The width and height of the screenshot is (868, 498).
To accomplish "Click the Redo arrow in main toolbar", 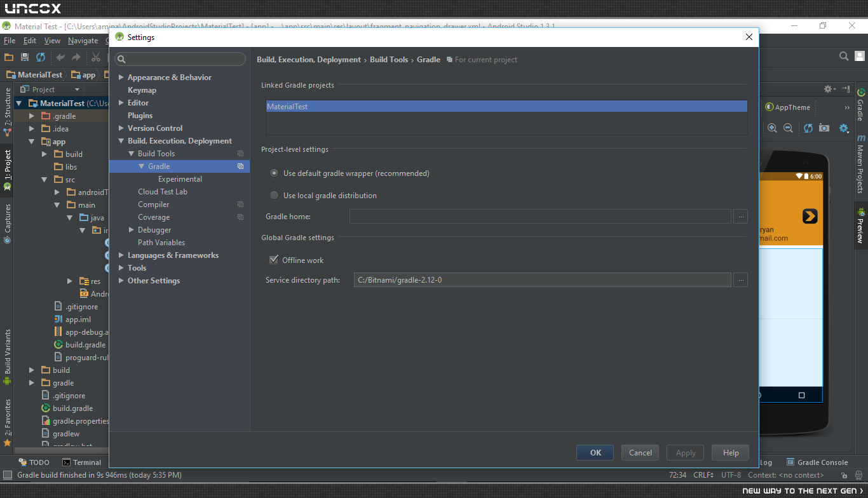I will 76,57.
